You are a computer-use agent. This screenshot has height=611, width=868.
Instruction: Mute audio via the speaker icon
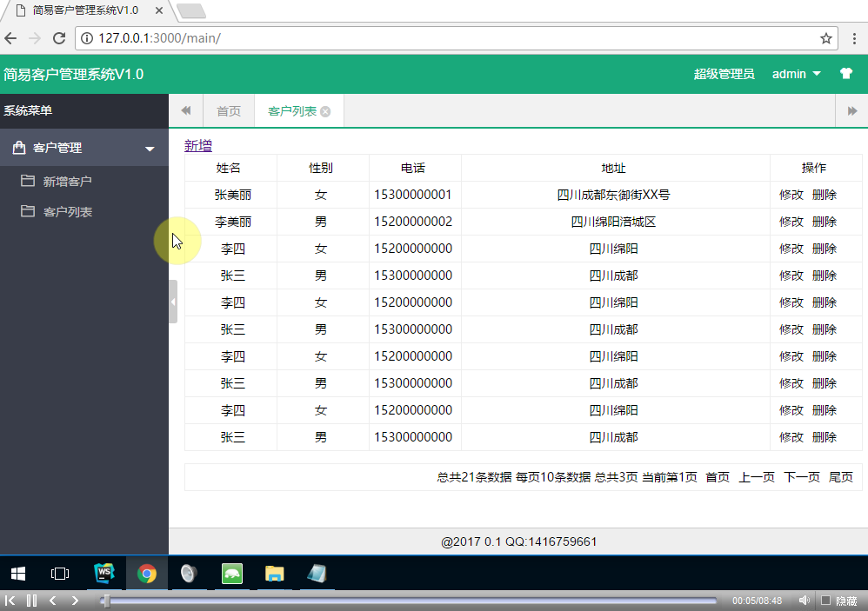pos(804,600)
